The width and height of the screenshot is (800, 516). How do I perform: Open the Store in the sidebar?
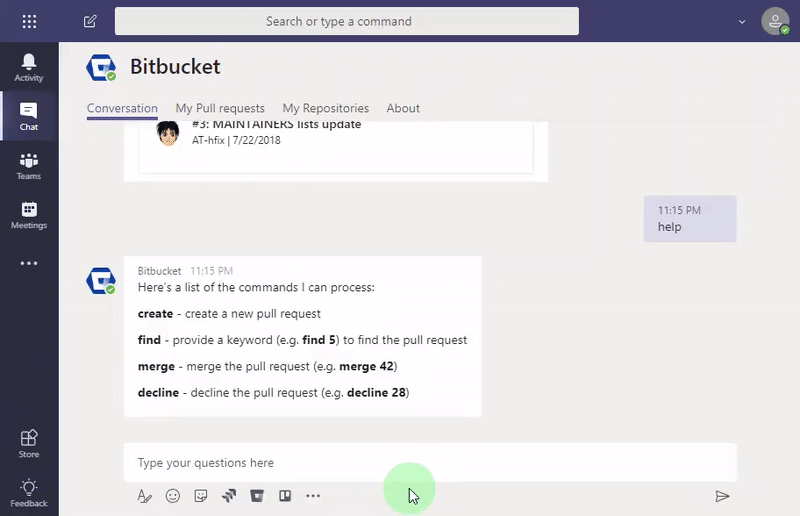29,444
